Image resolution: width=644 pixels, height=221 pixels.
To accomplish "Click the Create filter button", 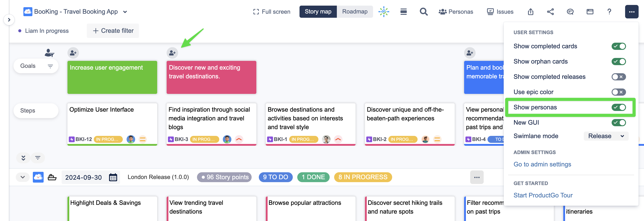I will coord(113,31).
